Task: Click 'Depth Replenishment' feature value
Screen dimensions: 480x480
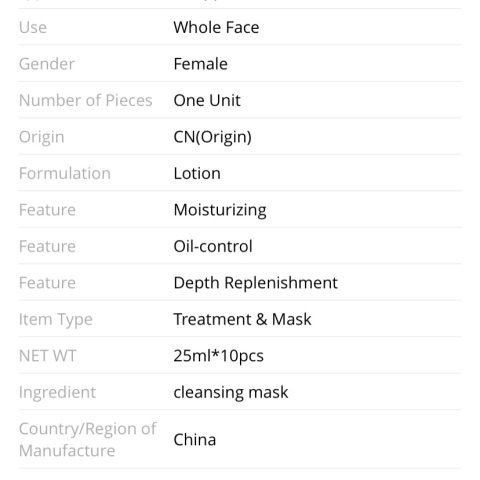Action: (x=255, y=283)
